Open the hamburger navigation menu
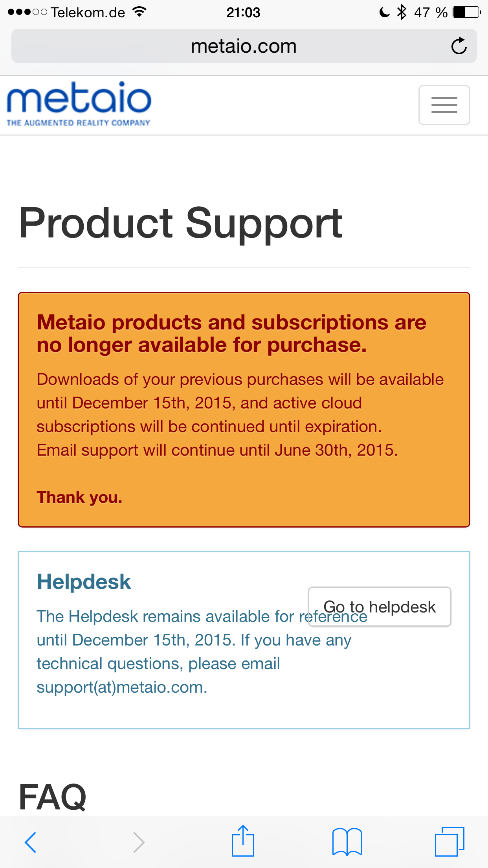Screen dimensions: 488x868 [x=444, y=105]
